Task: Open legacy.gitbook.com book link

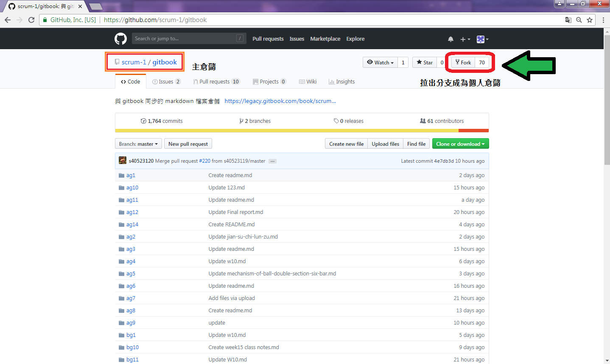Action: pos(280,101)
